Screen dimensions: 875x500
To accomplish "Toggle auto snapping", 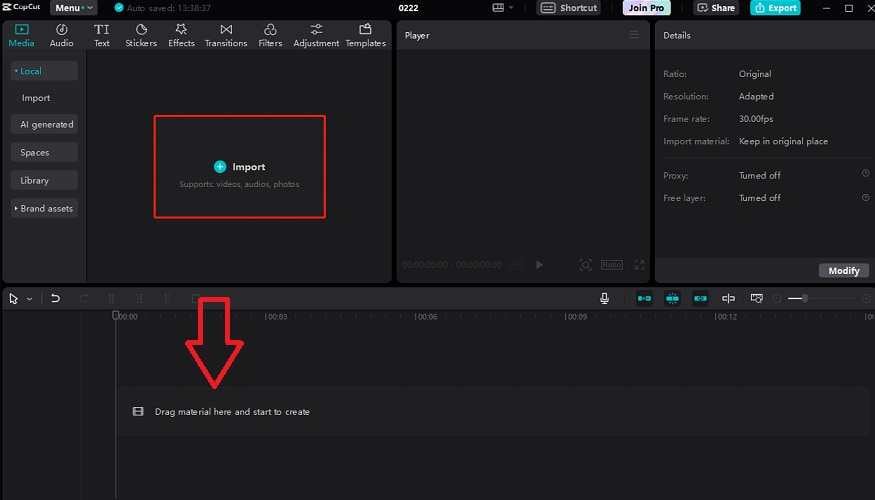I will [672, 299].
